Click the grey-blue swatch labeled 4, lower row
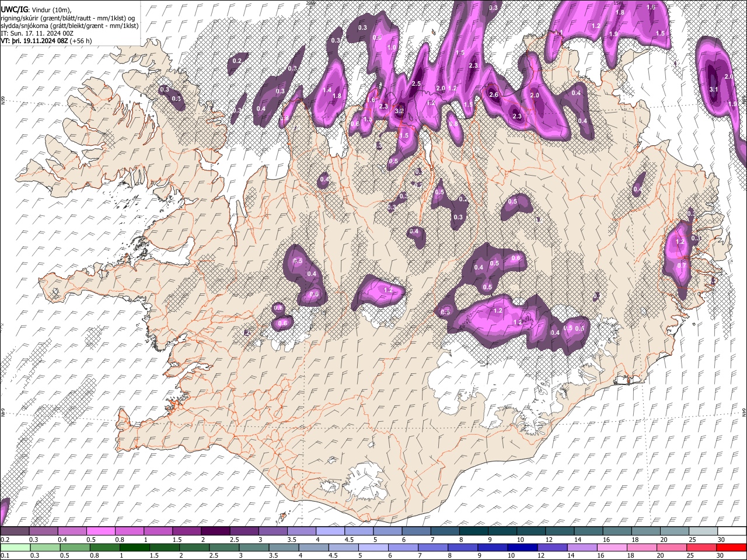Screen dimensions: 747x560 point(313,547)
